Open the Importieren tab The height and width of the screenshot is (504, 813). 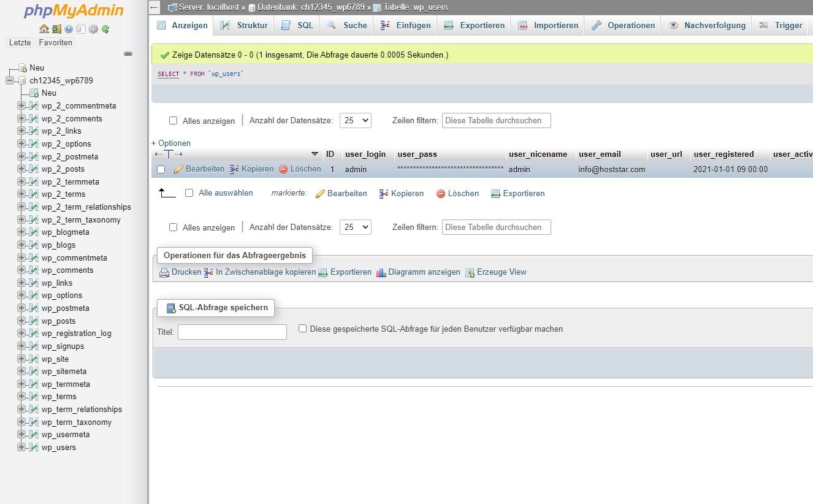548,25
